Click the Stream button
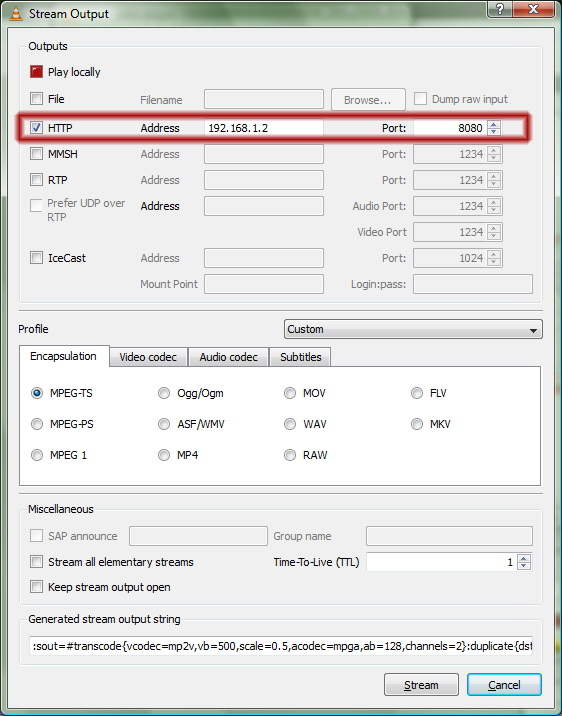The width and height of the screenshot is (562, 716). click(421, 685)
